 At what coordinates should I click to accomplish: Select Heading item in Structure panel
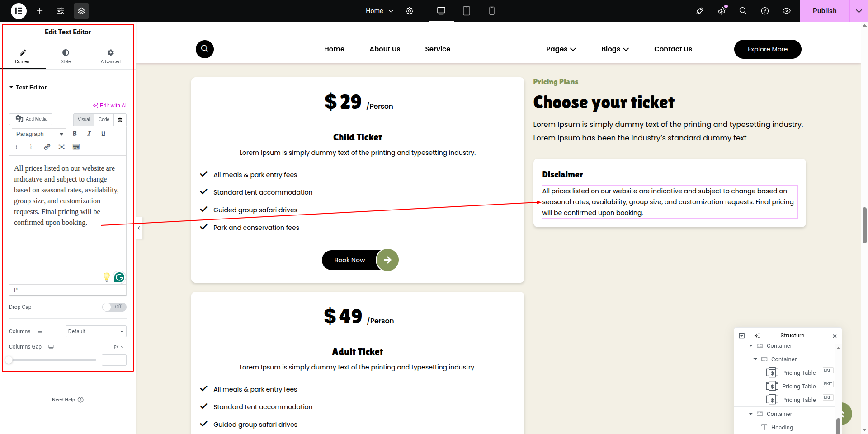(782, 428)
